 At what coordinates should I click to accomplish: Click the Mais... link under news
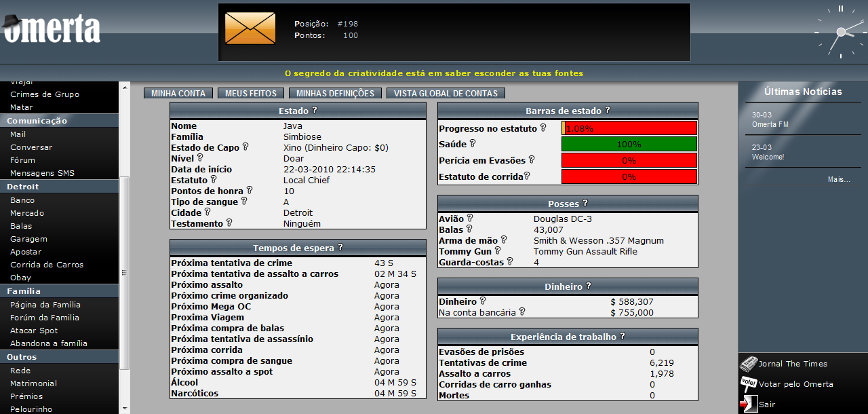[x=839, y=180]
